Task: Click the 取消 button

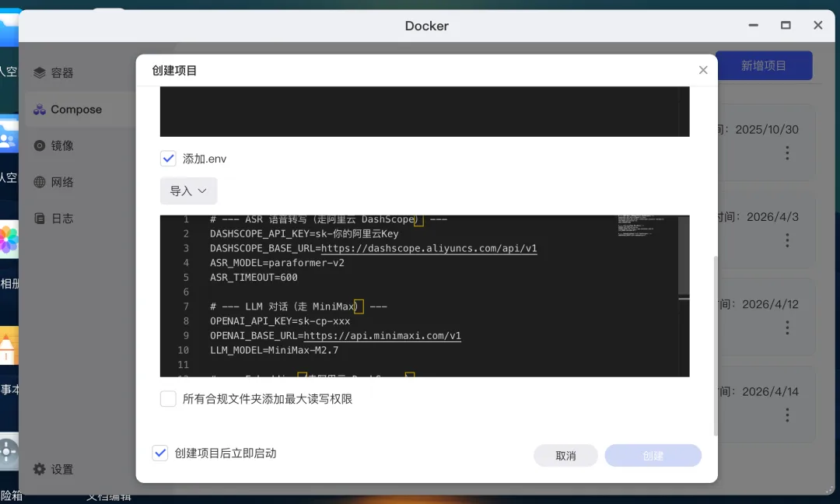Action: (x=565, y=455)
